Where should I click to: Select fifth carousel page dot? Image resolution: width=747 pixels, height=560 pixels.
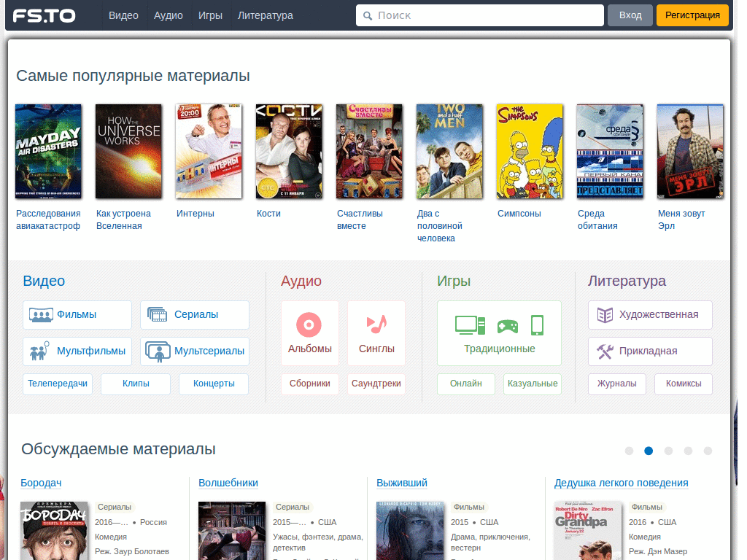[708, 451]
